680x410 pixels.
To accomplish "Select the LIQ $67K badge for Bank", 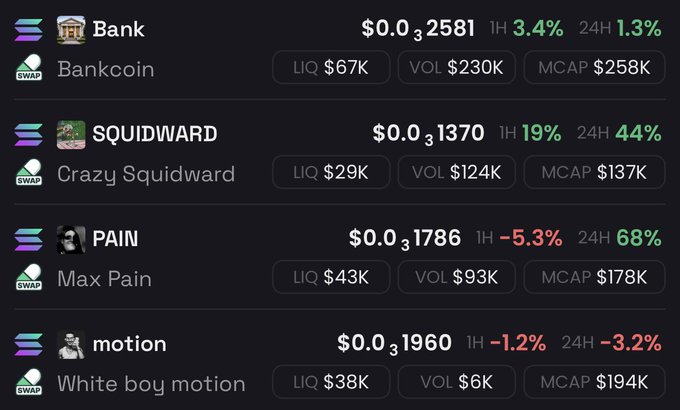I will coord(331,67).
